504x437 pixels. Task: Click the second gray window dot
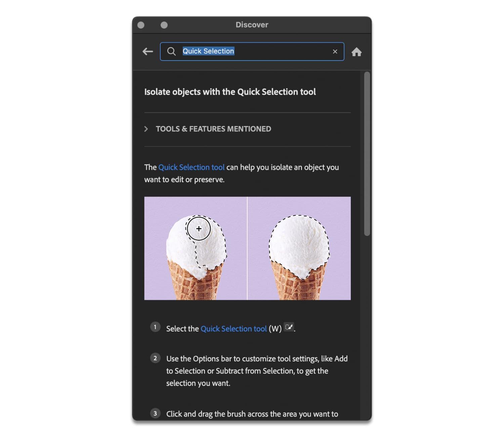coord(164,25)
